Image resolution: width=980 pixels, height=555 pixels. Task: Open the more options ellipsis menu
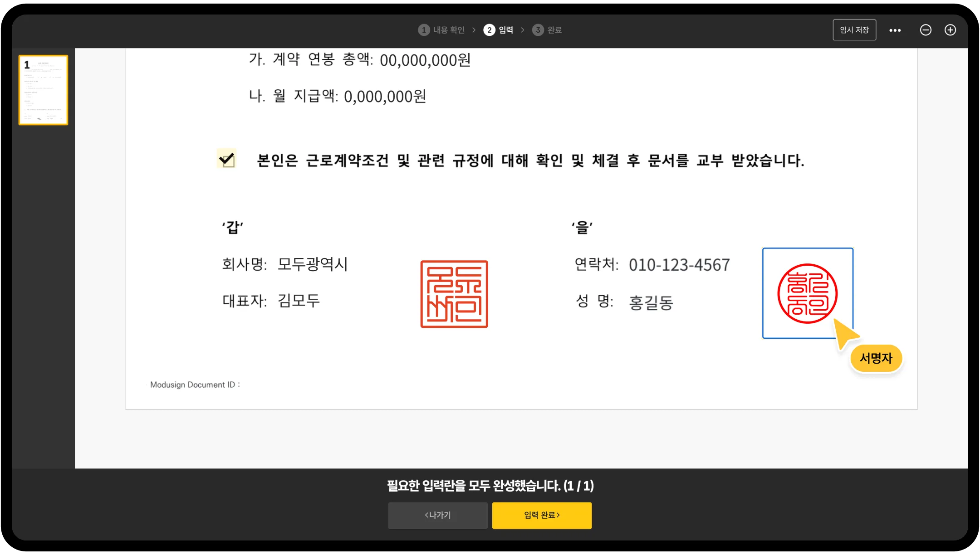[896, 29]
